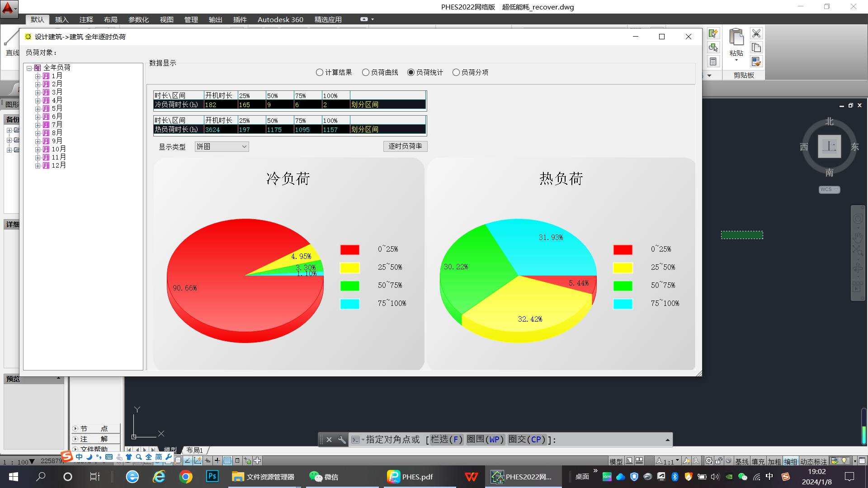
Task: Open the 显示类型 饼图 dropdown
Action: coord(222,146)
